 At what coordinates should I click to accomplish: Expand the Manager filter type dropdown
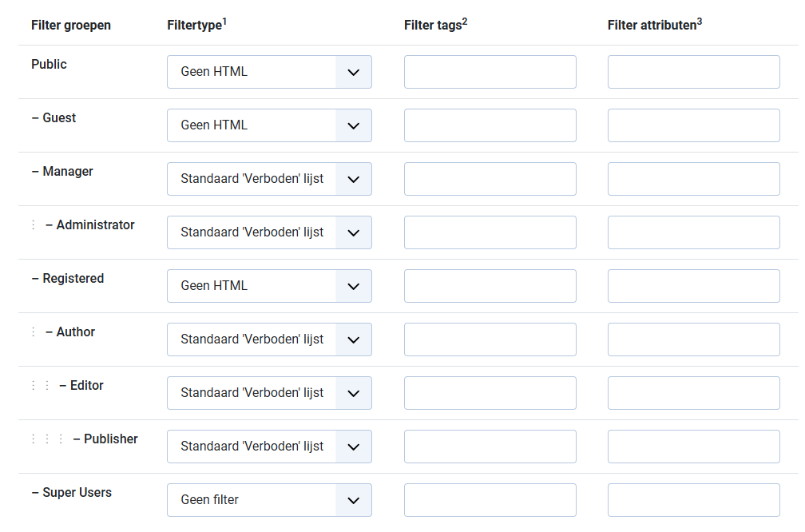[x=269, y=179]
